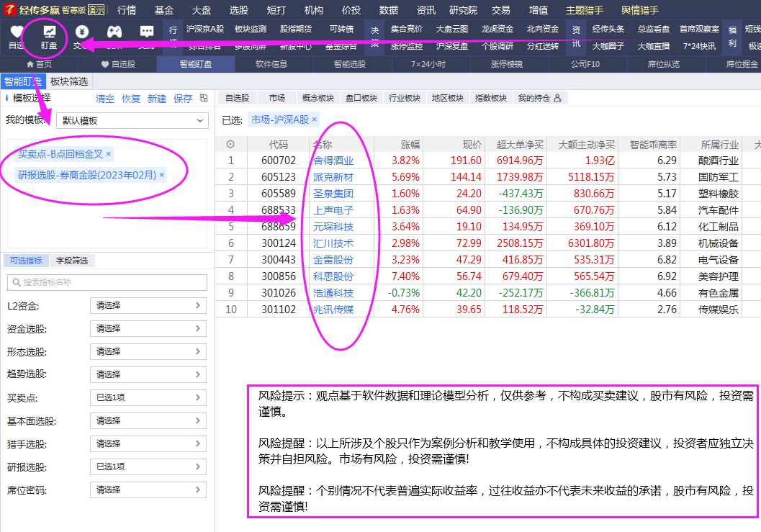Sort by the 智能乖离率 column header

[x=653, y=145]
